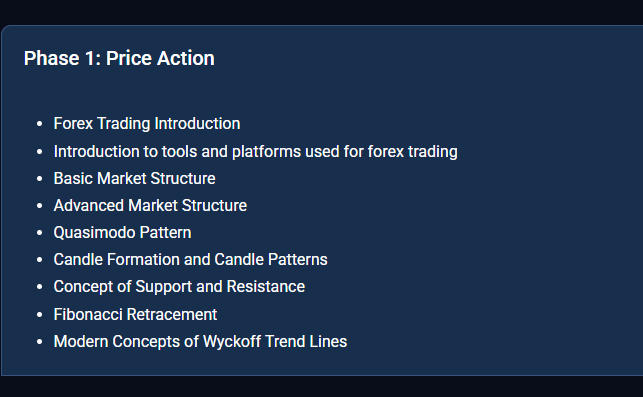Open 'Candle Formation and Candle Patterns' item
This screenshot has width=643, height=397.
pyautogui.click(x=190, y=260)
